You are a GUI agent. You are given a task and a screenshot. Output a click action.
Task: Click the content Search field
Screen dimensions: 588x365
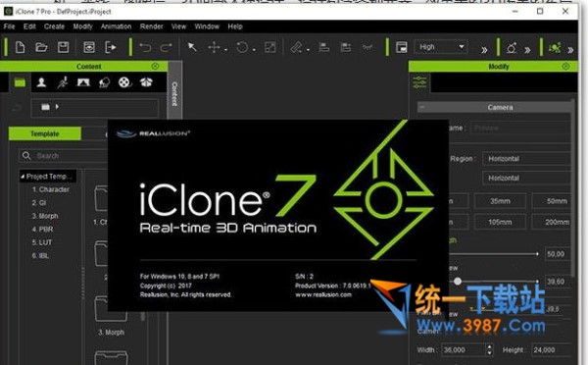[64, 156]
